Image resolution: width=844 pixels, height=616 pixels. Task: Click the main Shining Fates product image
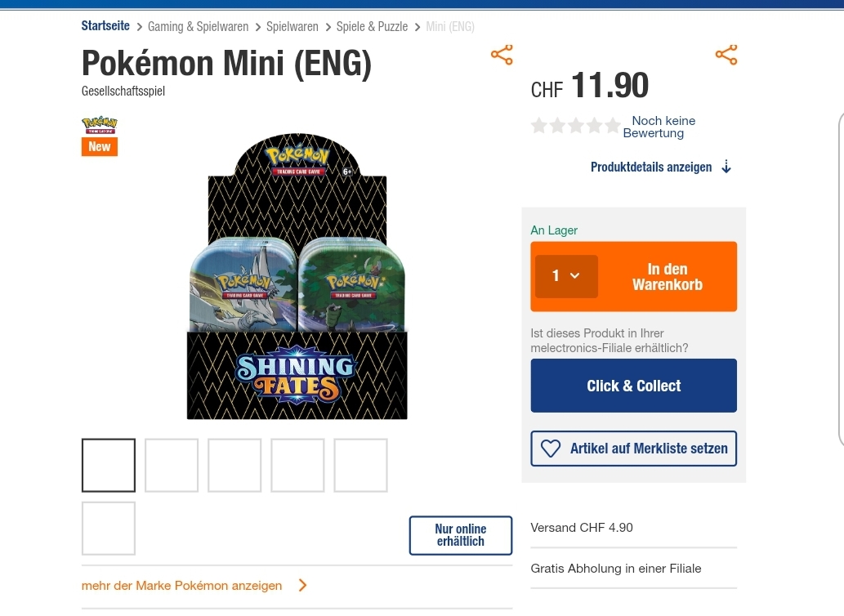point(297,278)
